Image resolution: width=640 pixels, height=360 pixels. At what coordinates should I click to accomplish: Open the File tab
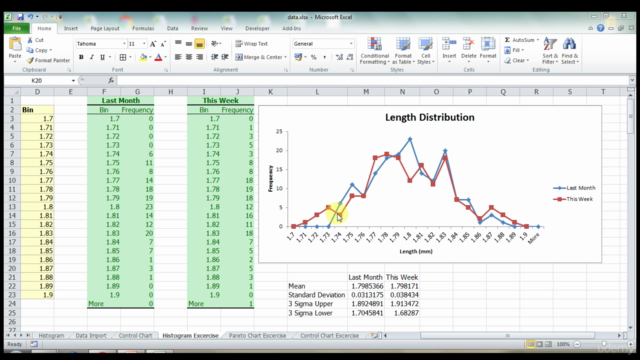(16, 28)
